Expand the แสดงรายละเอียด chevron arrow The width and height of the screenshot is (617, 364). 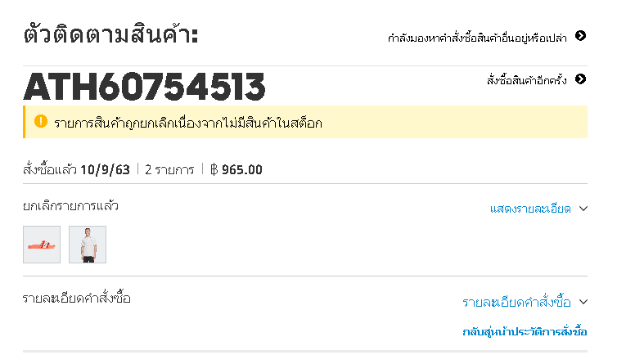tap(583, 209)
